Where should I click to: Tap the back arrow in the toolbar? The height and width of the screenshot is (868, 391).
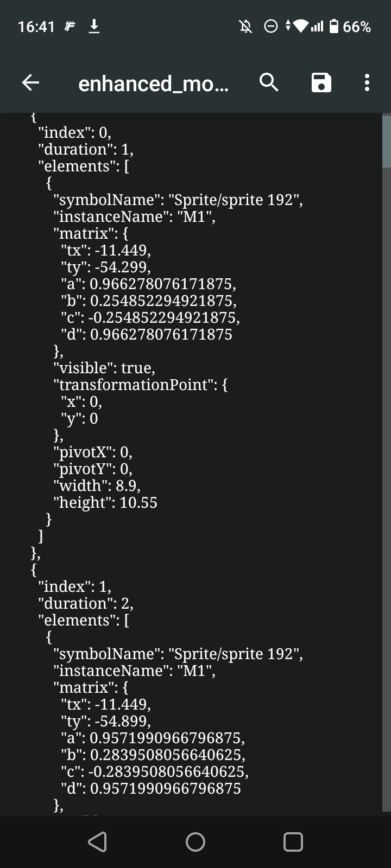30,82
